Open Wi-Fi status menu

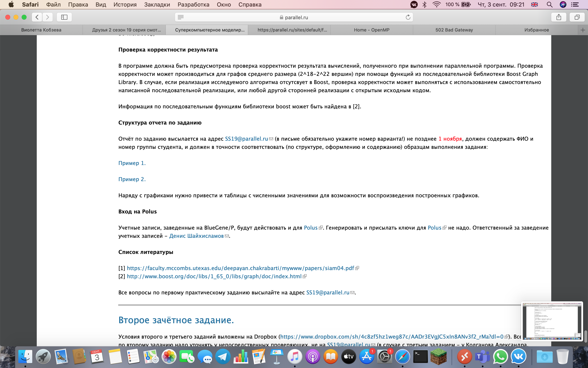tap(437, 4)
